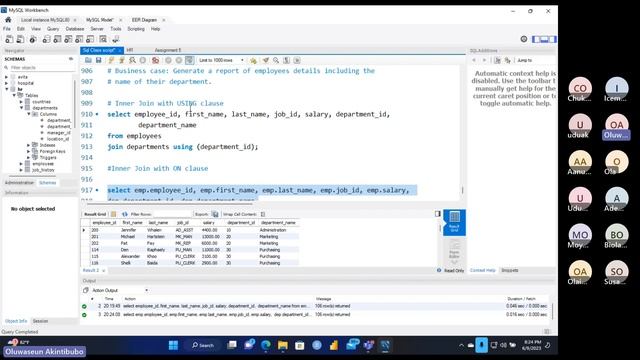Execute current statement with lightning cursor icon

point(121,60)
